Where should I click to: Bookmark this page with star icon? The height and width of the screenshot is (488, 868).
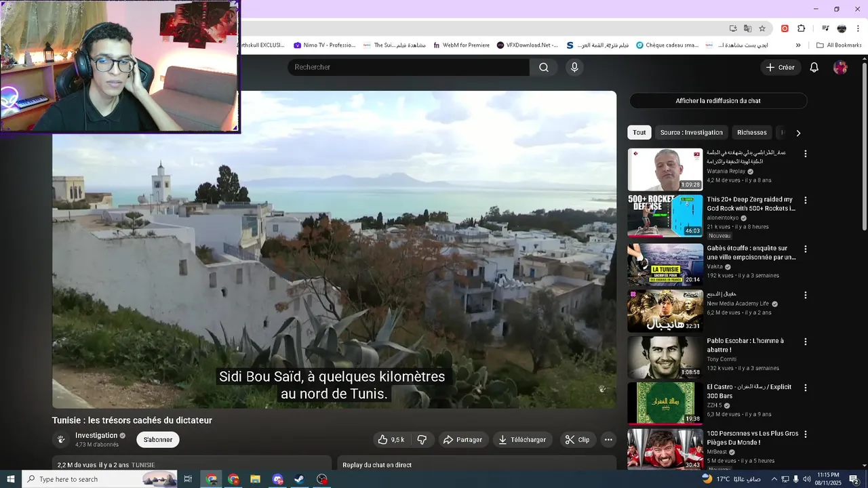(x=762, y=28)
